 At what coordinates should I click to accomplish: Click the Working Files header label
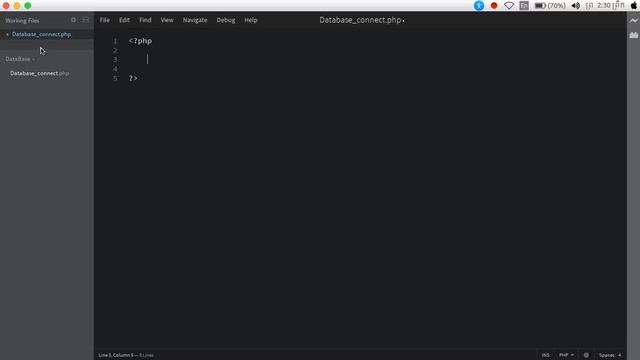(x=22, y=20)
